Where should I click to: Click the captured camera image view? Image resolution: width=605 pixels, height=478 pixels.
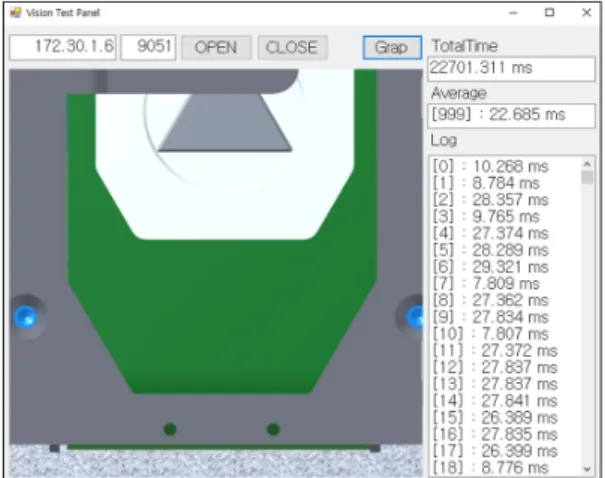[x=216, y=273]
